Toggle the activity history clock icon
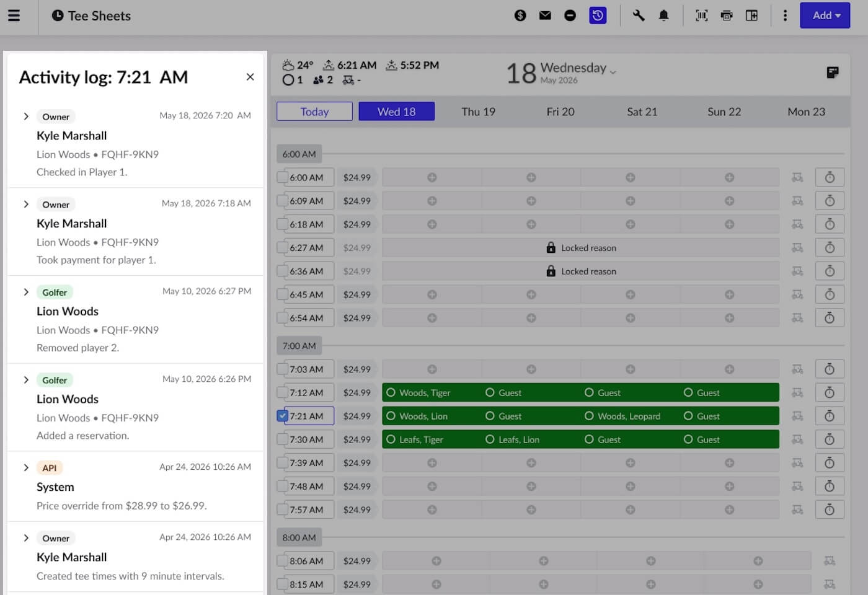Image resolution: width=868 pixels, height=595 pixels. coord(598,15)
